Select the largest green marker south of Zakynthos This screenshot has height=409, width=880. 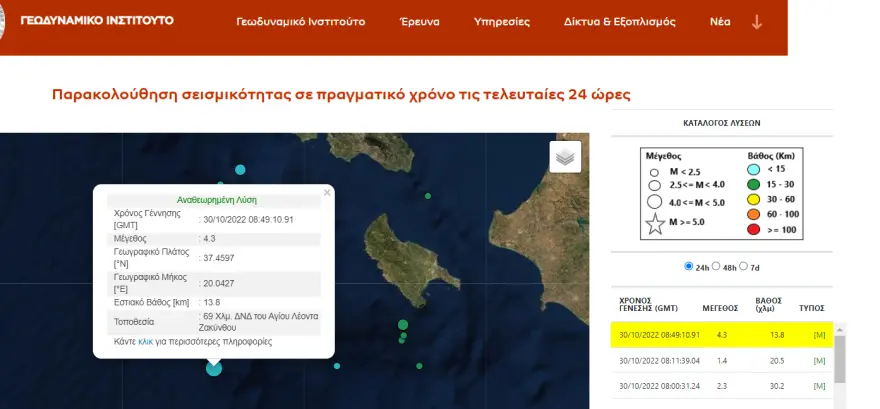403,325
